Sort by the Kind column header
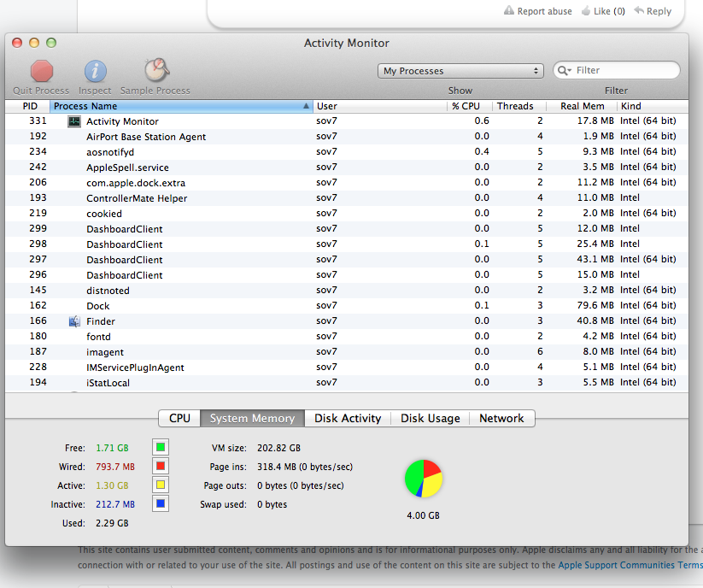This screenshot has width=703, height=588. click(x=653, y=106)
